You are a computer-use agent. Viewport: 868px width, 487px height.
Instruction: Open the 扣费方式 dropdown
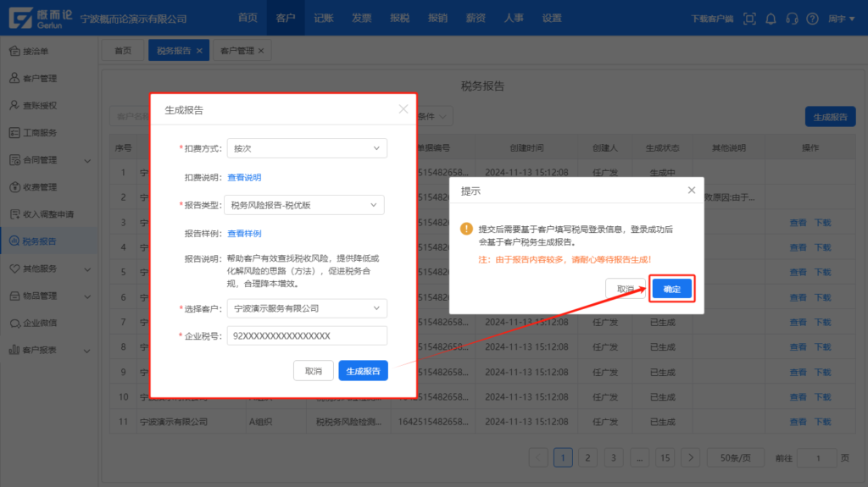(x=307, y=148)
